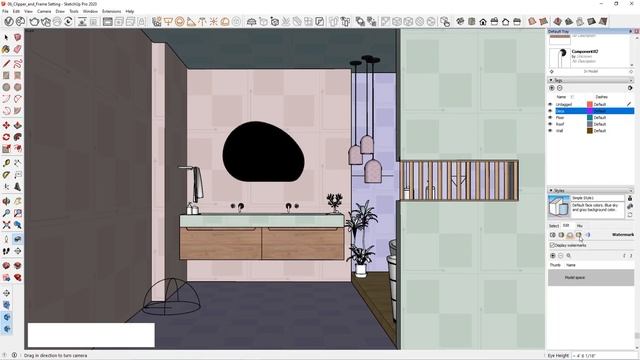This screenshot has height=360, width=640.
Task: Select the Rotate tool
Action: click(x=6, y=137)
